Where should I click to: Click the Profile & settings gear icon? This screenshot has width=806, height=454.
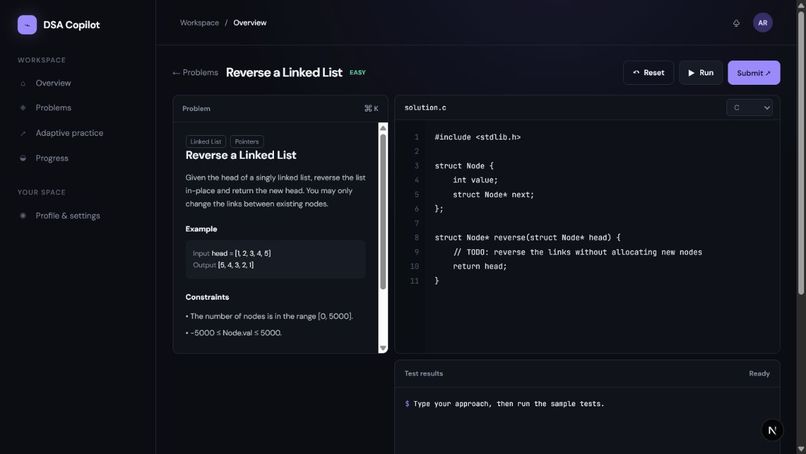pyautogui.click(x=23, y=216)
